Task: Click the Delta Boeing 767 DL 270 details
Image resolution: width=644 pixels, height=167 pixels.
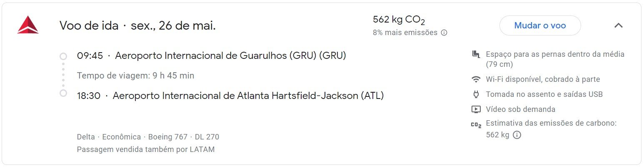Action: click(x=148, y=137)
